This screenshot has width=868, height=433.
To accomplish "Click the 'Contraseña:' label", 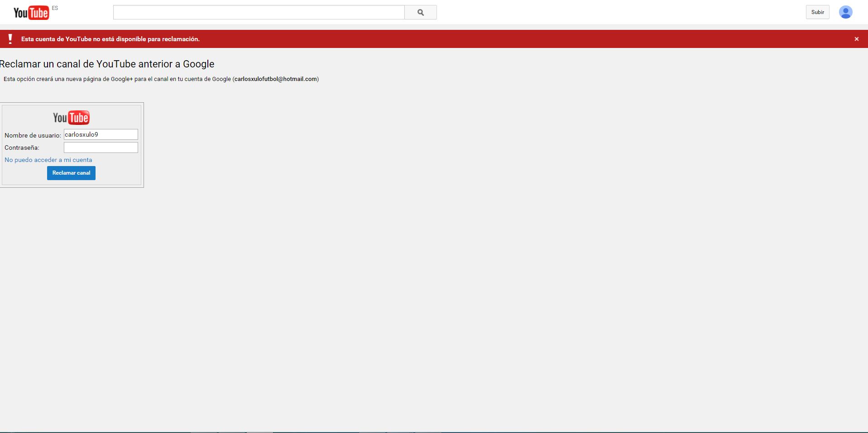I will tap(22, 148).
